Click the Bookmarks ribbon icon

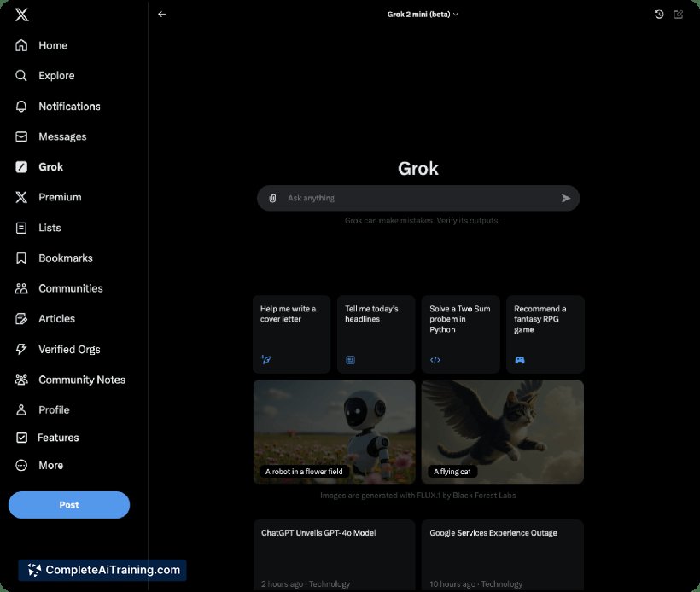(x=21, y=258)
